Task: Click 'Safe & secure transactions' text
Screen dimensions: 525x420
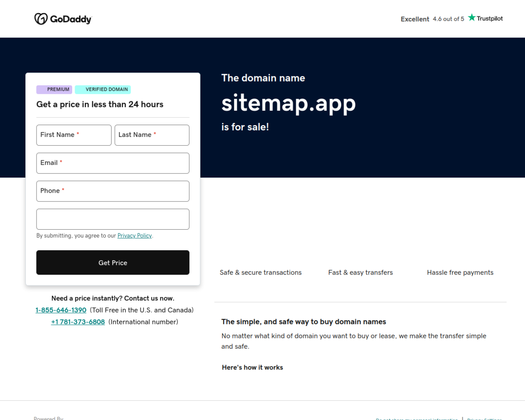Action: point(260,272)
